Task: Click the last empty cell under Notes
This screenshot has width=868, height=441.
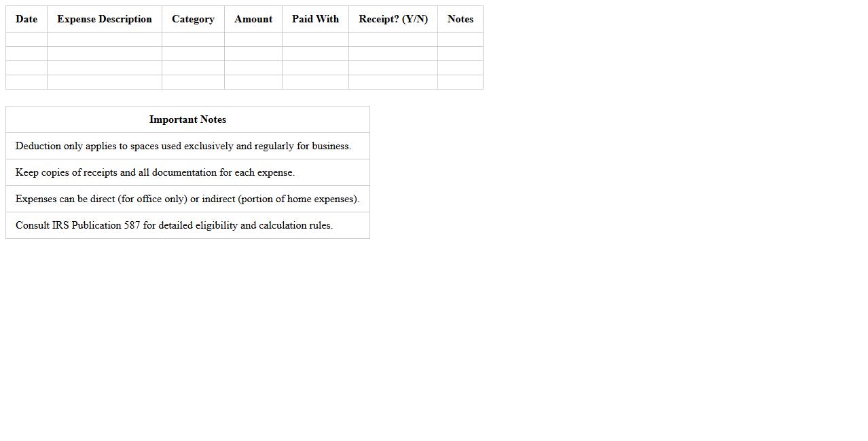Action: [460, 82]
